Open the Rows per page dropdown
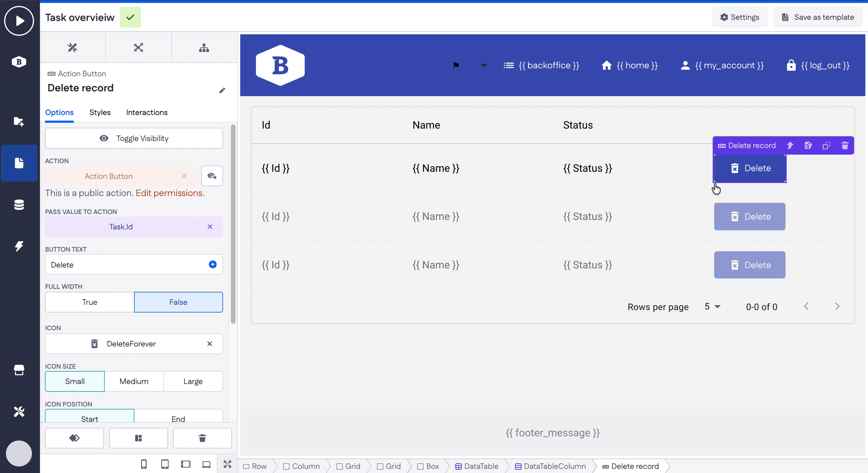Viewport: 868px width, 473px height. pos(712,306)
